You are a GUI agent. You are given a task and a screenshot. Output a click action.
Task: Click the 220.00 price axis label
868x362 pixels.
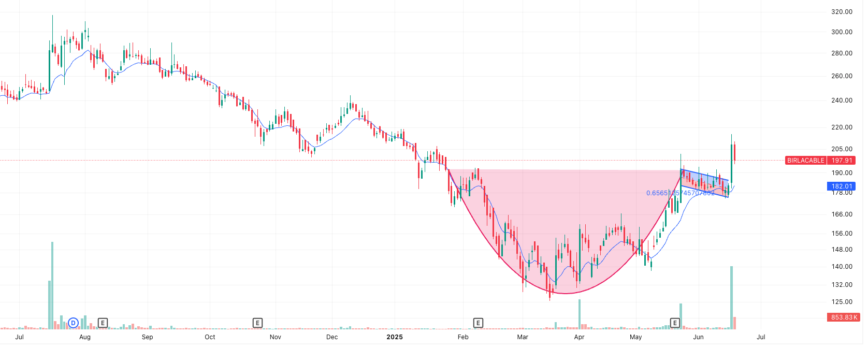(842, 127)
